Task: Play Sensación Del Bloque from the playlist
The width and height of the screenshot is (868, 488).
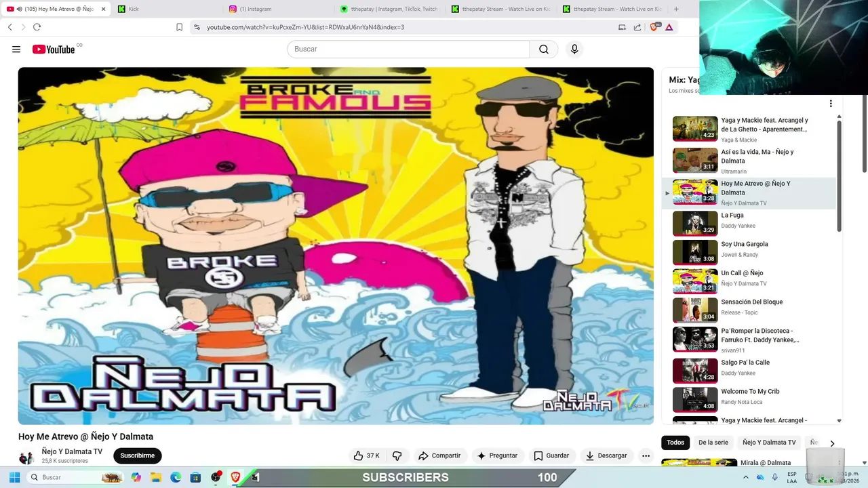Action: [749, 310]
